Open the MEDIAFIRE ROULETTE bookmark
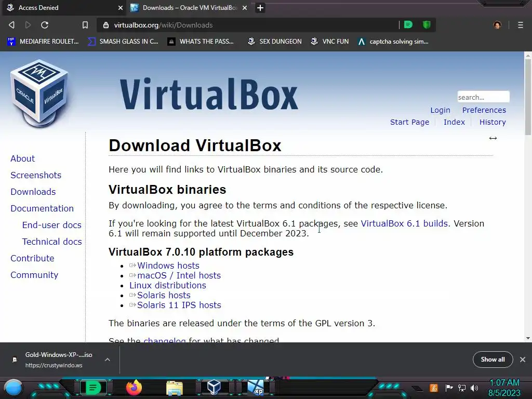Image resolution: width=532 pixels, height=399 pixels. click(43, 42)
